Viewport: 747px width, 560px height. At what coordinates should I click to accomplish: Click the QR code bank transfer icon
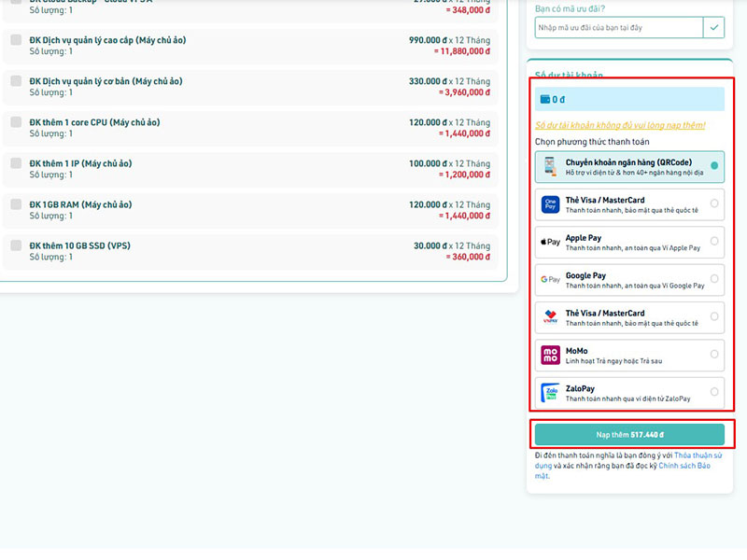[550, 167]
